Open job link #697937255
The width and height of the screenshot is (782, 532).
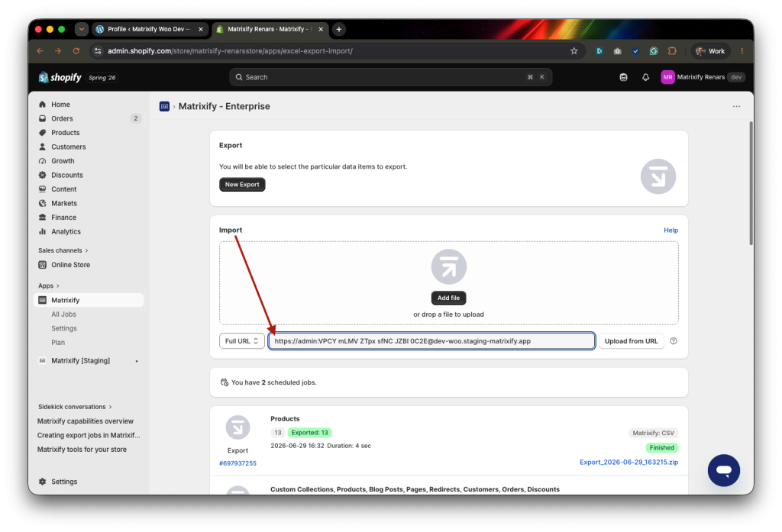(x=238, y=463)
